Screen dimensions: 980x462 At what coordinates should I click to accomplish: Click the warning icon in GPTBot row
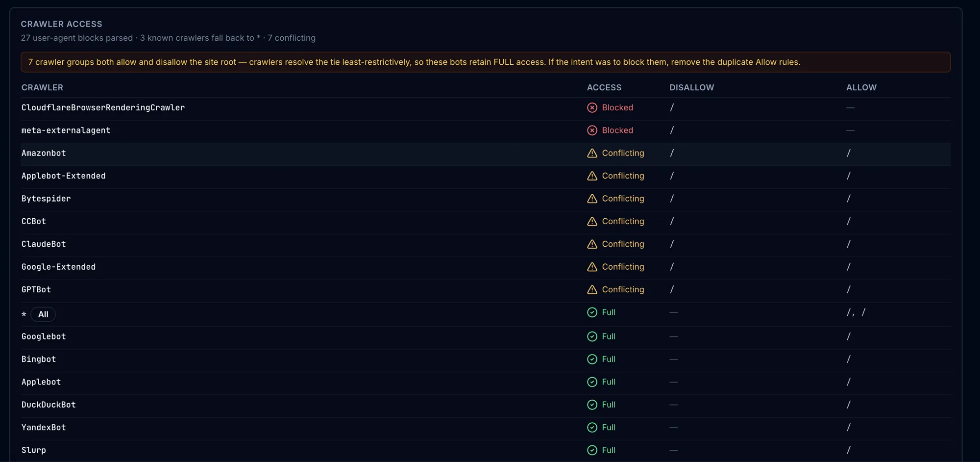(x=592, y=289)
